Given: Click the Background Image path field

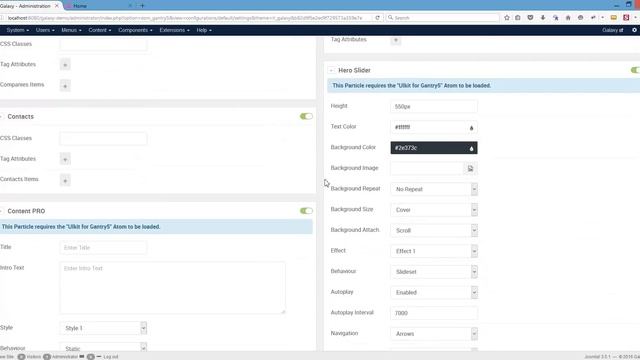Looking at the screenshot, I should tap(427, 168).
